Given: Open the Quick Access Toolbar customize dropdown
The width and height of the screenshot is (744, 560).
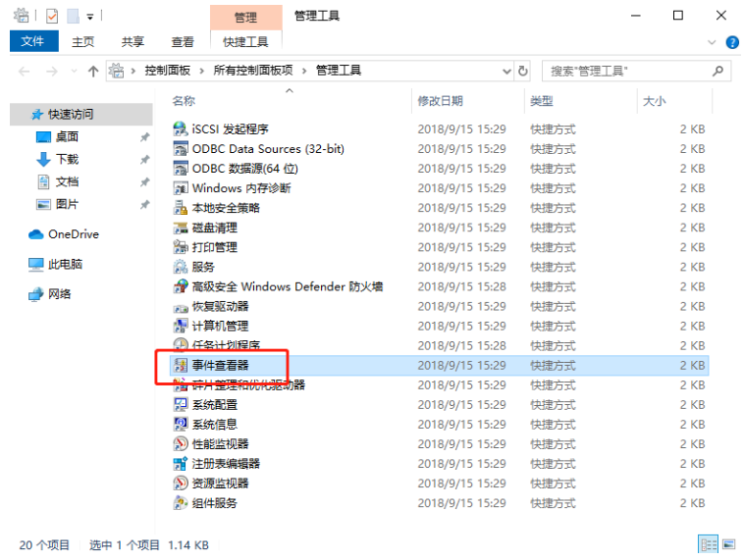Looking at the screenshot, I should tap(90, 16).
